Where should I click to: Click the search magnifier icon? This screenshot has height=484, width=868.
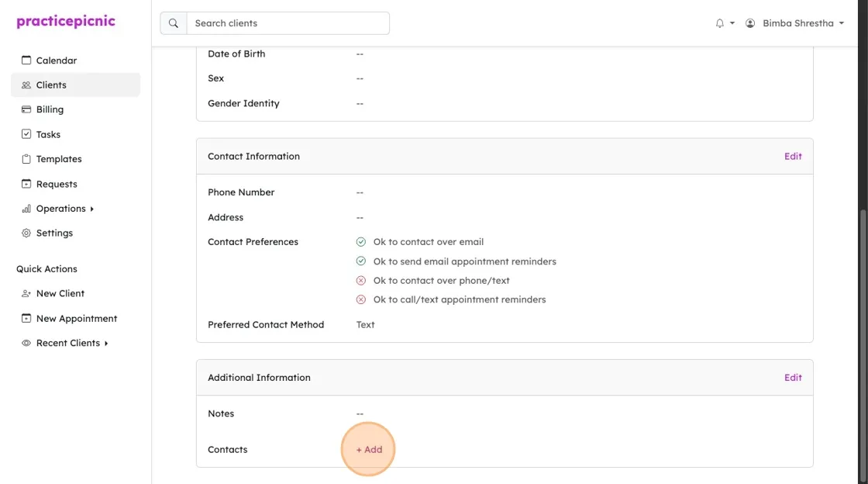point(174,23)
